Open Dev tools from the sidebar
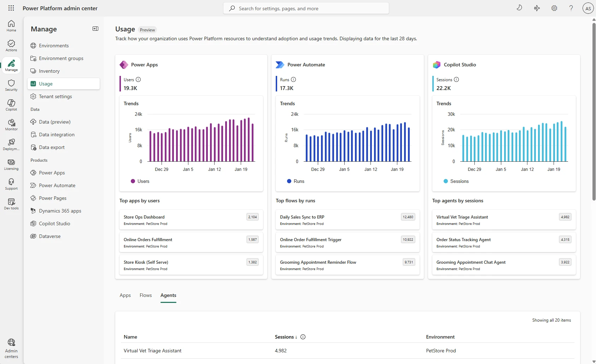 coord(11,203)
